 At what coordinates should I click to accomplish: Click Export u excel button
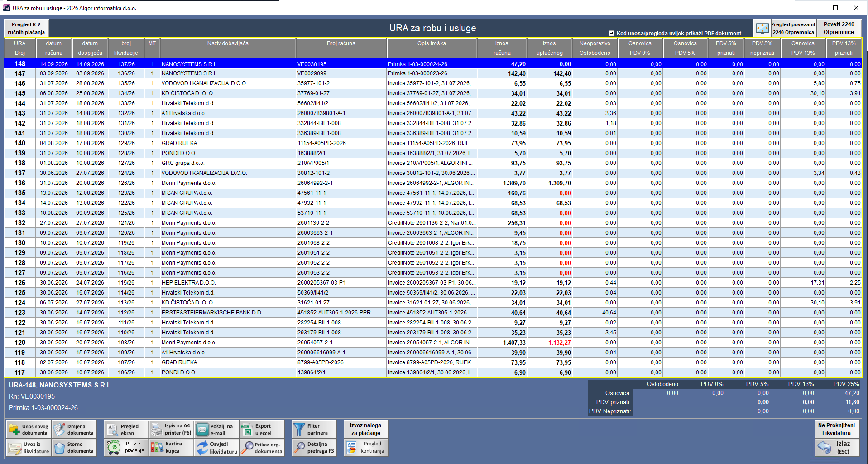262,429
